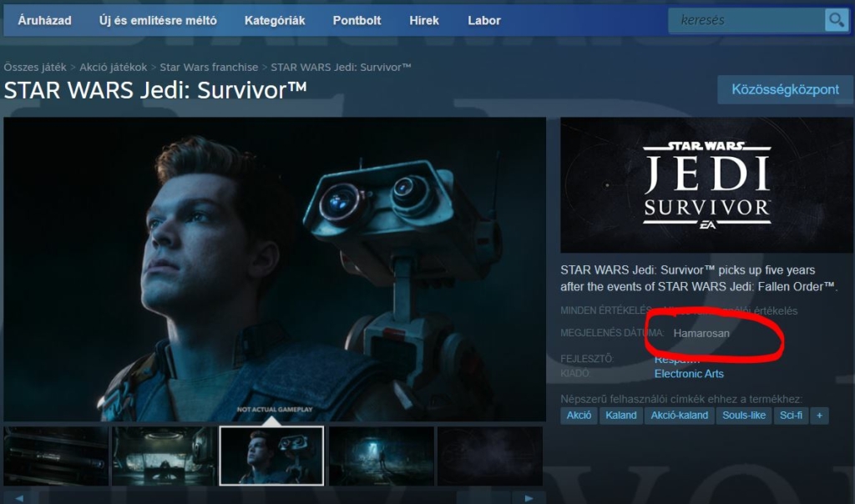This screenshot has height=504, width=855.
Task: Expand the Kategóriák menu
Action: click(275, 20)
